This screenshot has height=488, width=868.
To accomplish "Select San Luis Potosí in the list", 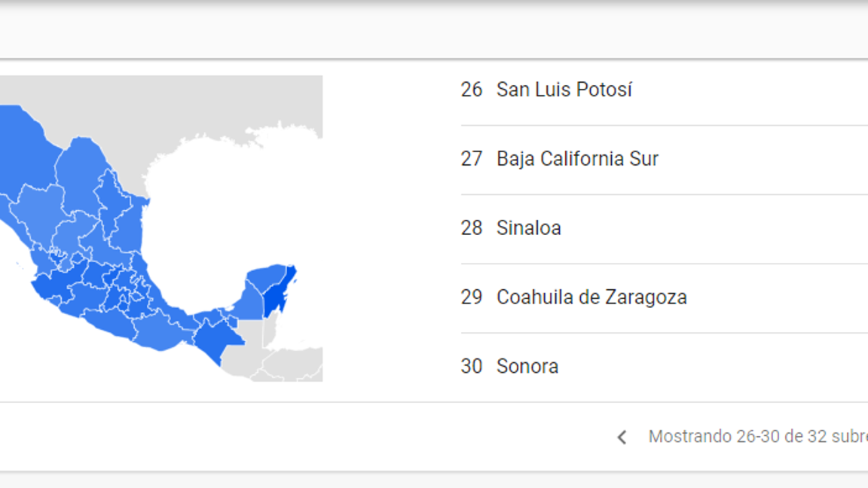I will click(x=564, y=90).
